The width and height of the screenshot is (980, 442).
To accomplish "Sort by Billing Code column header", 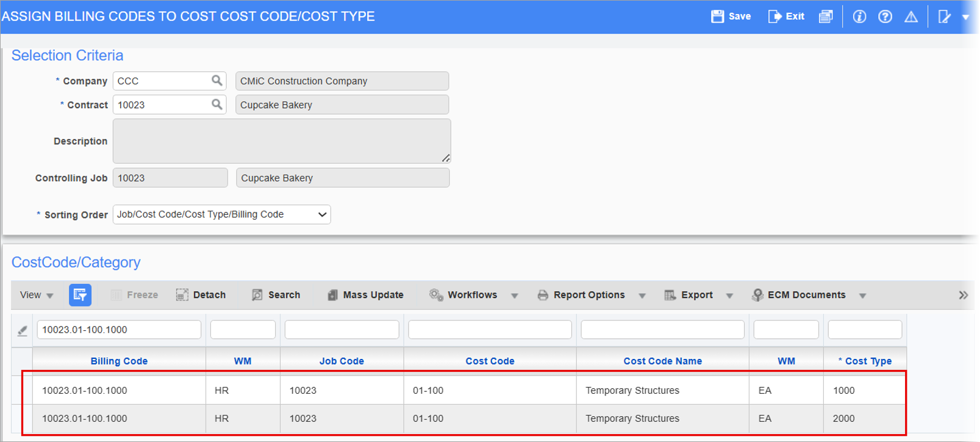I will 119,361.
